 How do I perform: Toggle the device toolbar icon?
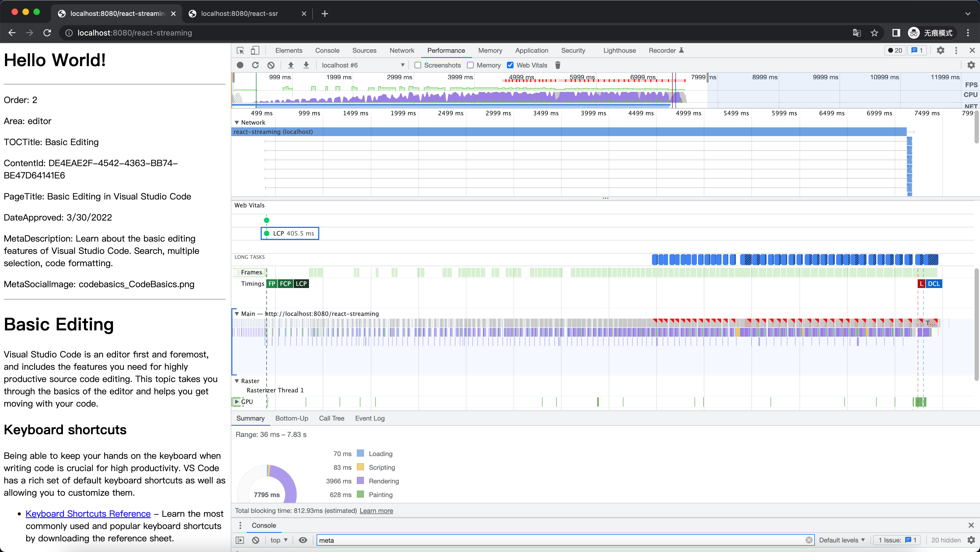[x=255, y=51]
